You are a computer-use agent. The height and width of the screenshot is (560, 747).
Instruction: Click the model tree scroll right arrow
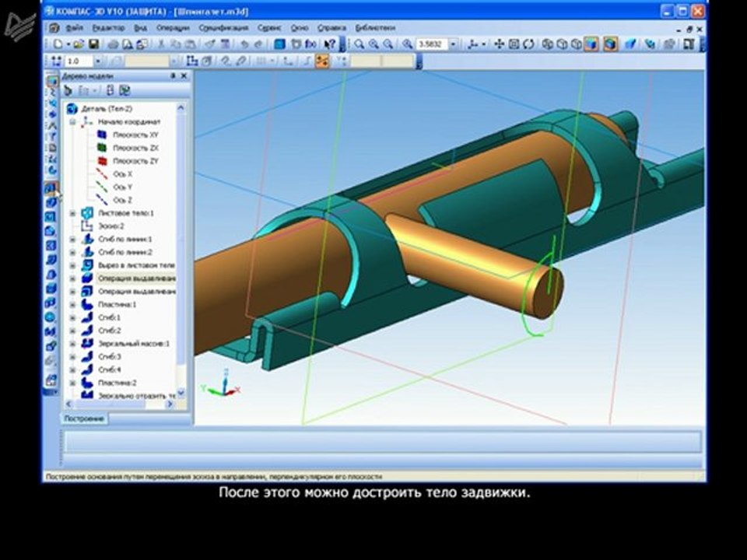tap(169, 404)
